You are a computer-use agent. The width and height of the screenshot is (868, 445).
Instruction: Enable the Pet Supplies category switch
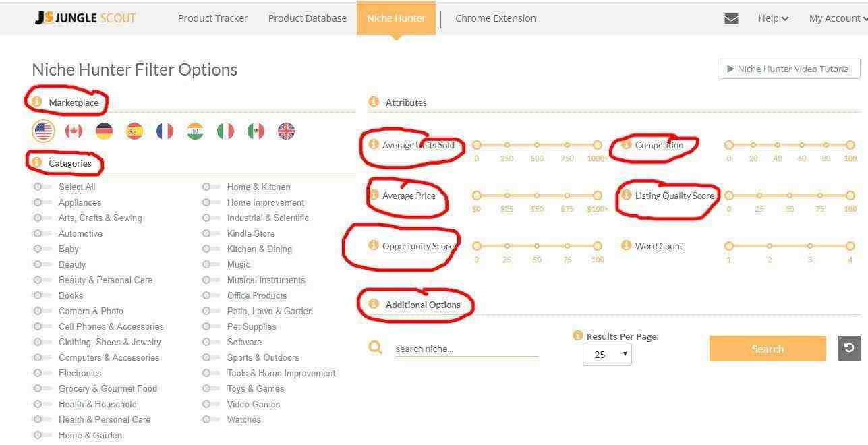pyautogui.click(x=210, y=326)
